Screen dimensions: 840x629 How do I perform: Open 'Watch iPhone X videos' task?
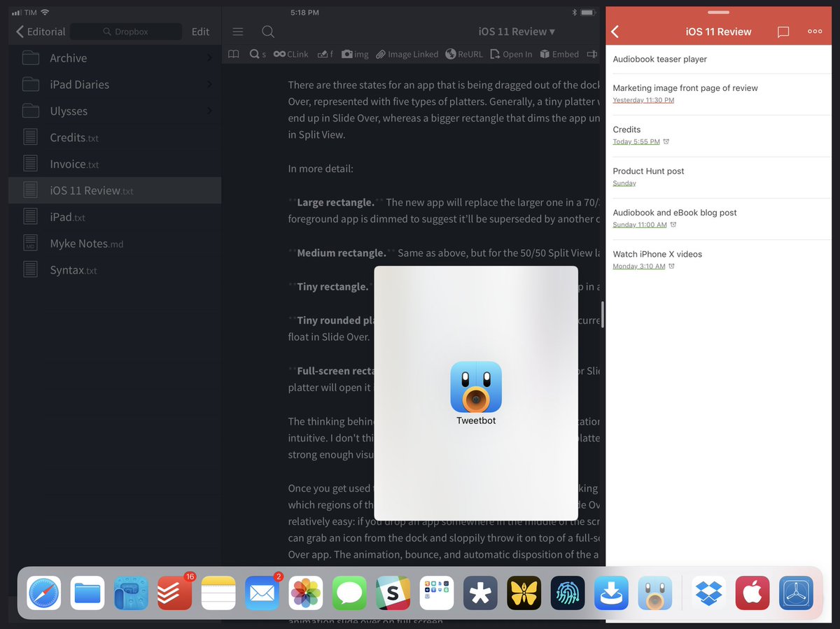719,260
